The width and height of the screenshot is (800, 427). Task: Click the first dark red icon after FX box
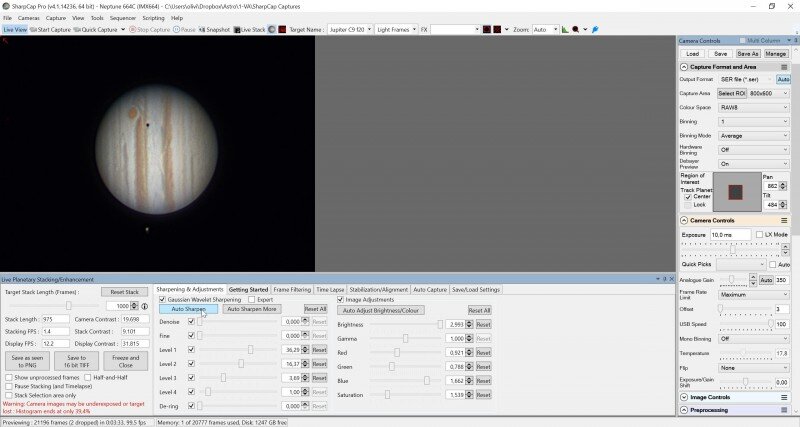pos(487,30)
